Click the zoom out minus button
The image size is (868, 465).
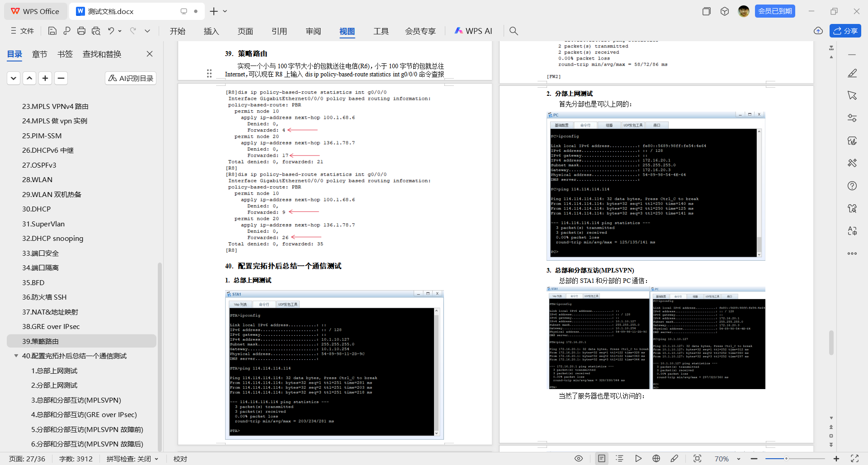[754, 459]
